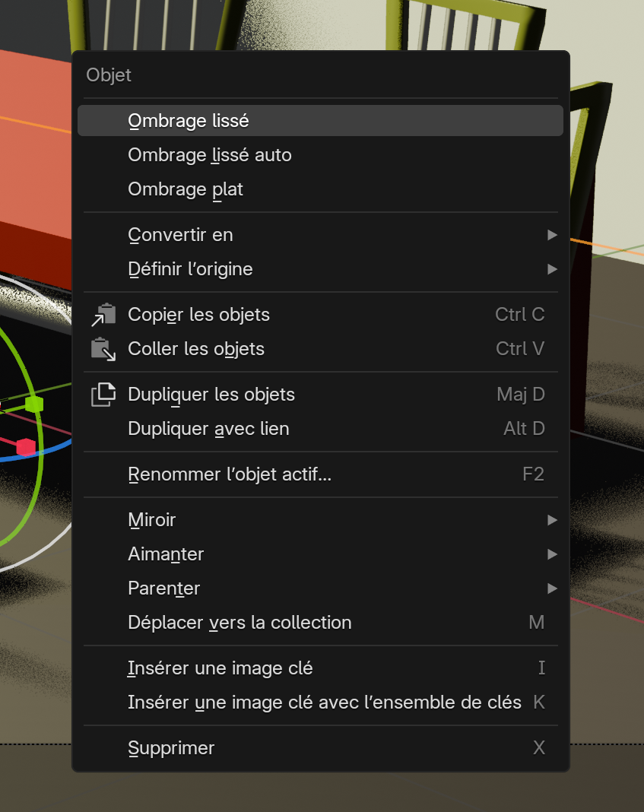Choose Déplacer vers la collection
The height and width of the screenshot is (812, 644).
[240, 623]
